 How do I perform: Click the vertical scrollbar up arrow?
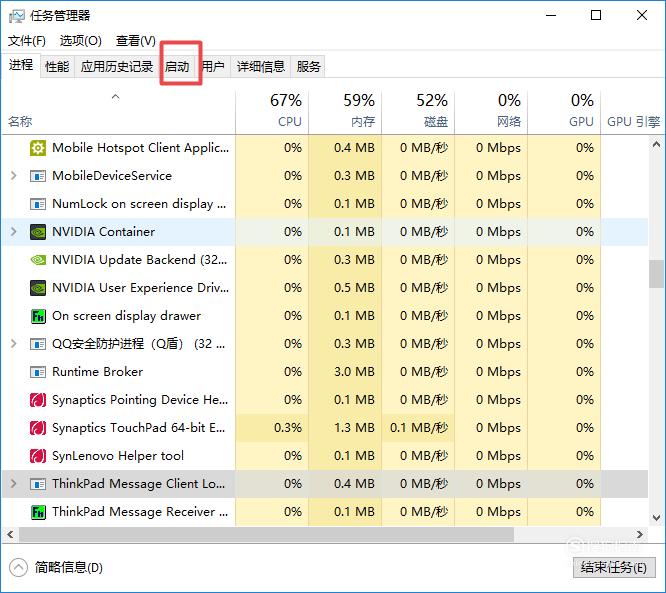[656, 145]
